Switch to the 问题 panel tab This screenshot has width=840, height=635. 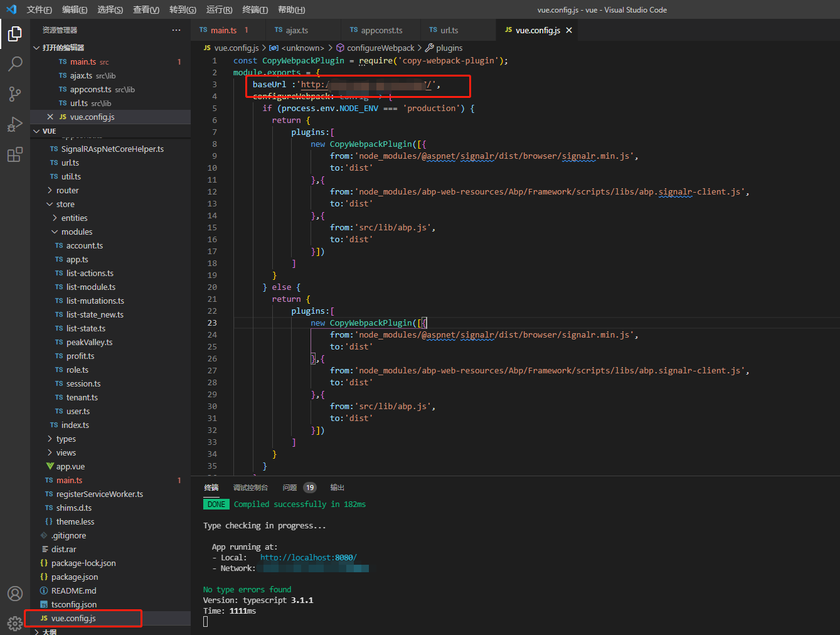[x=290, y=488]
